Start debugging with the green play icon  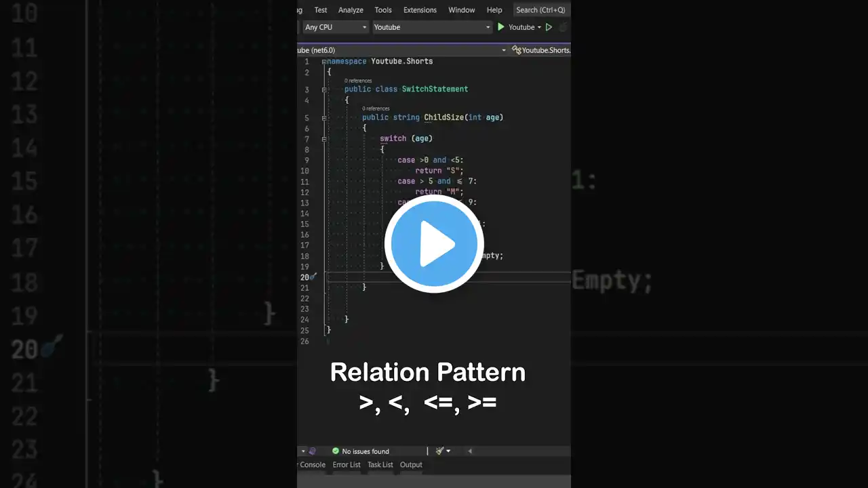[x=501, y=27]
